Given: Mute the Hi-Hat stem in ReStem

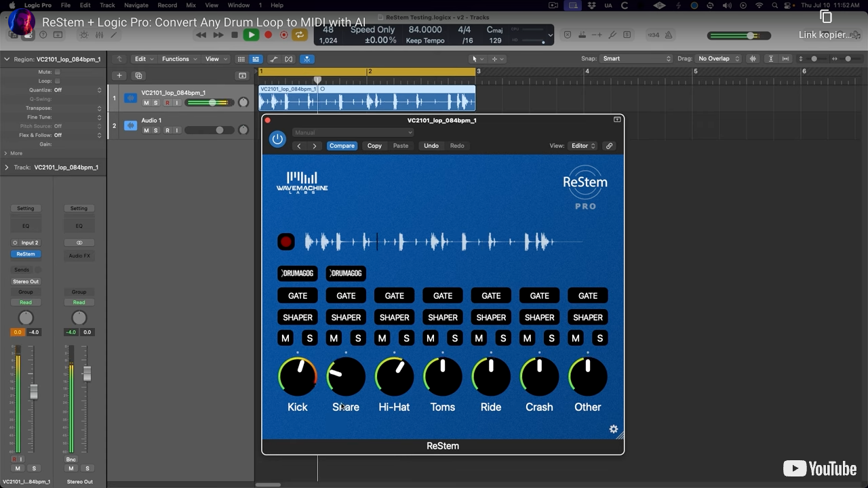Looking at the screenshot, I should [382, 338].
